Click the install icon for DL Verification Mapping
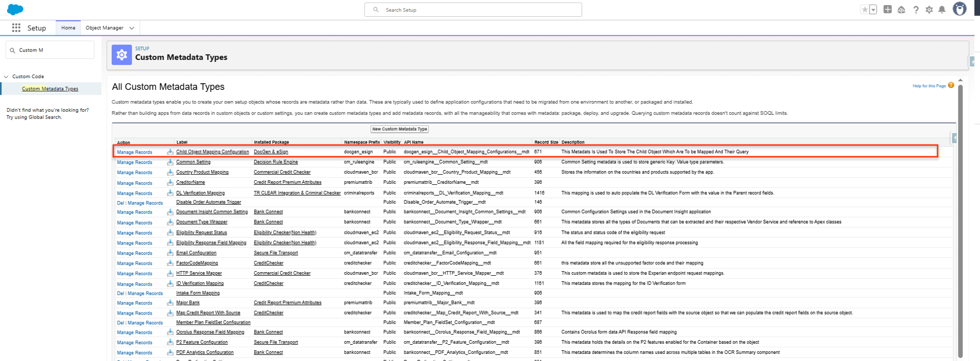The height and width of the screenshot is (361, 980). 170,192
